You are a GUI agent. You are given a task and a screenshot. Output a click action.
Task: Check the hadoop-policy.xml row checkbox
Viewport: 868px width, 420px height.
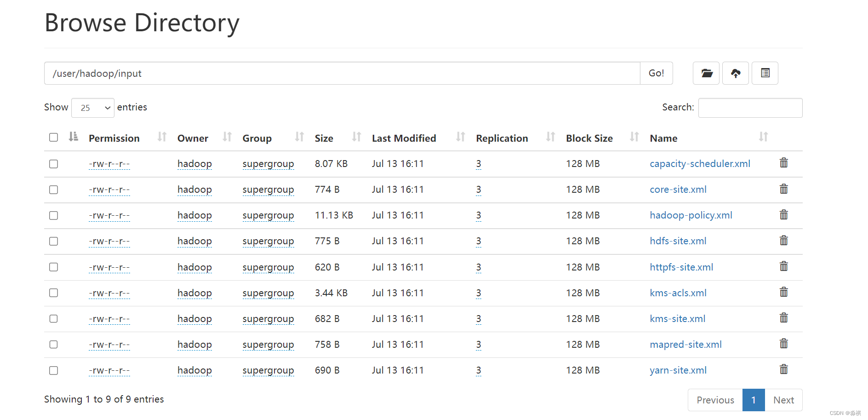(x=54, y=216)
